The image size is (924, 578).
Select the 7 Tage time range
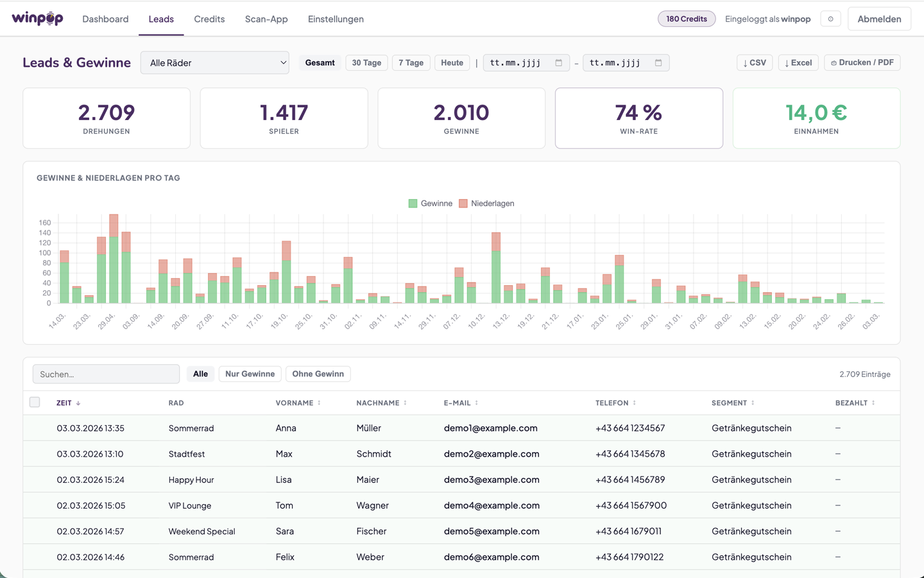click(411, 62)
